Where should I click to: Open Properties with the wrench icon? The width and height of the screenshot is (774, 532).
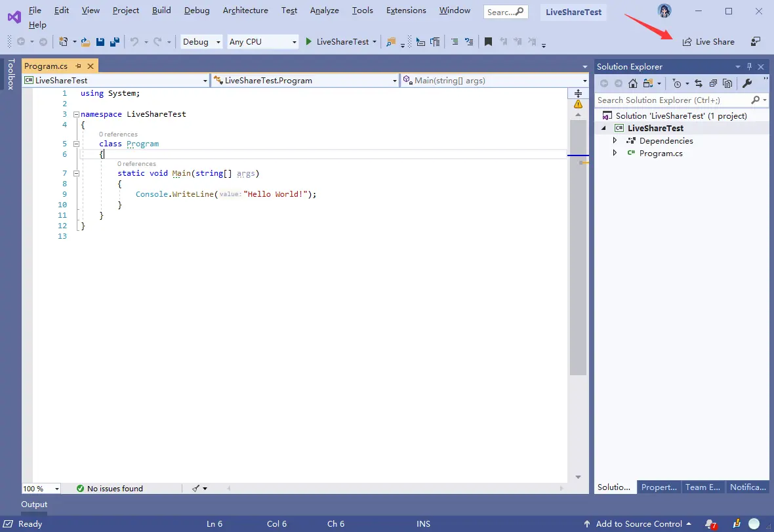point(747,83)
